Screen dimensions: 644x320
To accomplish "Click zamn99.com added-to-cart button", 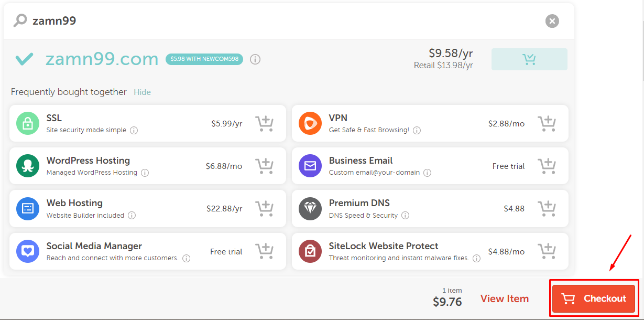I will (x=529, y=59).
